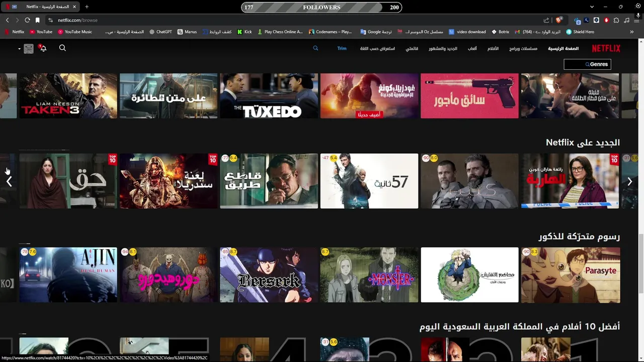
Task: Click the Genres search input box
Action: (587, 64)
